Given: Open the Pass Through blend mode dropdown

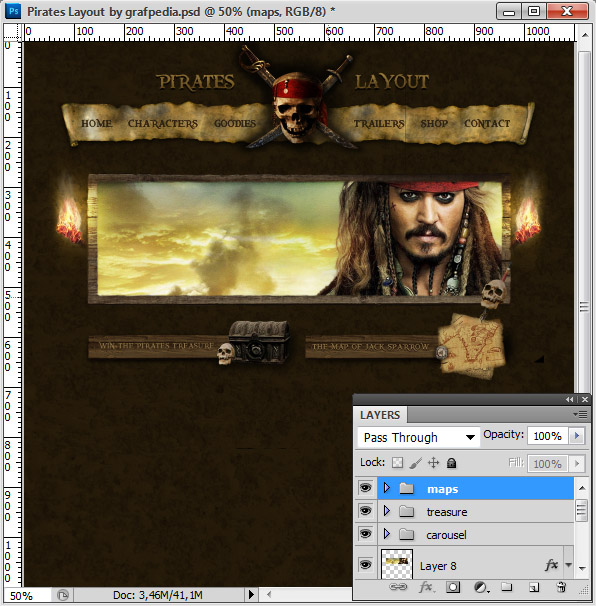Looking at the screenshot, I should click(419, 437).
